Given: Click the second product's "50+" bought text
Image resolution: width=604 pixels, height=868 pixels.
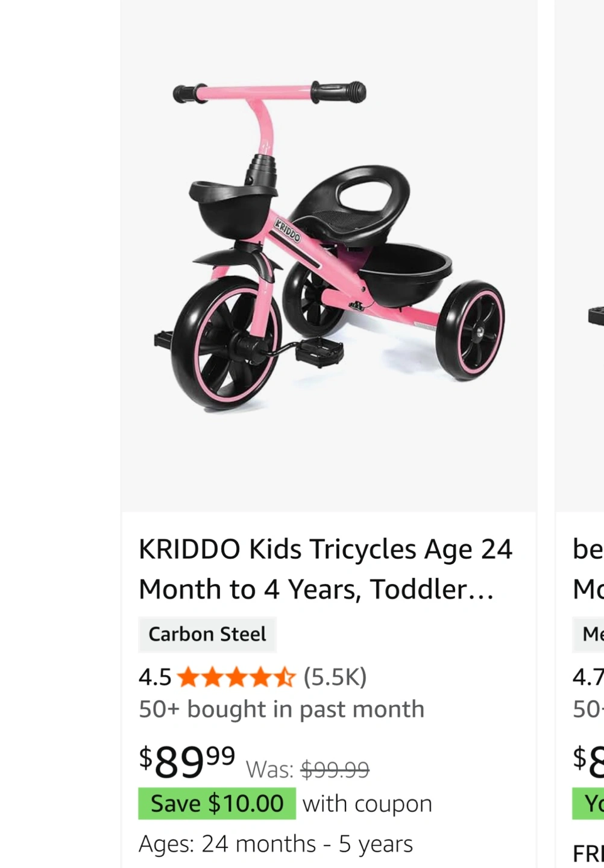Looking at the screenshot, I should click(x=588, y=709).
